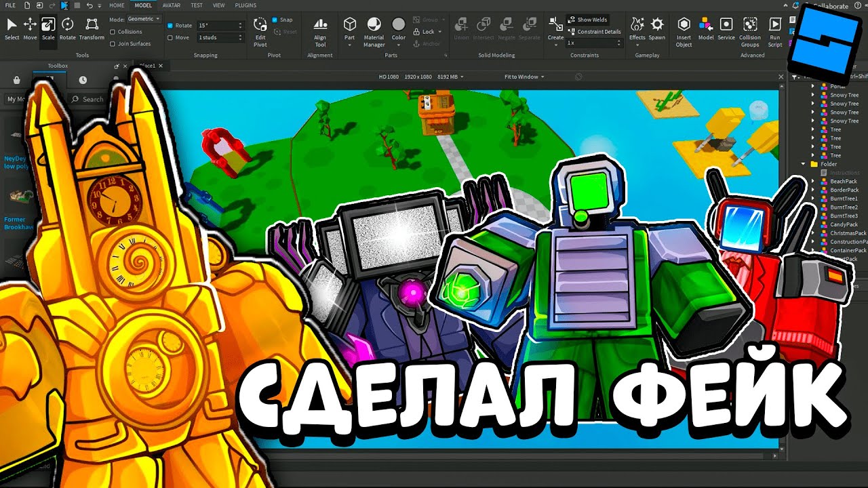Open the Edit Pivot tool

[260, 31]
